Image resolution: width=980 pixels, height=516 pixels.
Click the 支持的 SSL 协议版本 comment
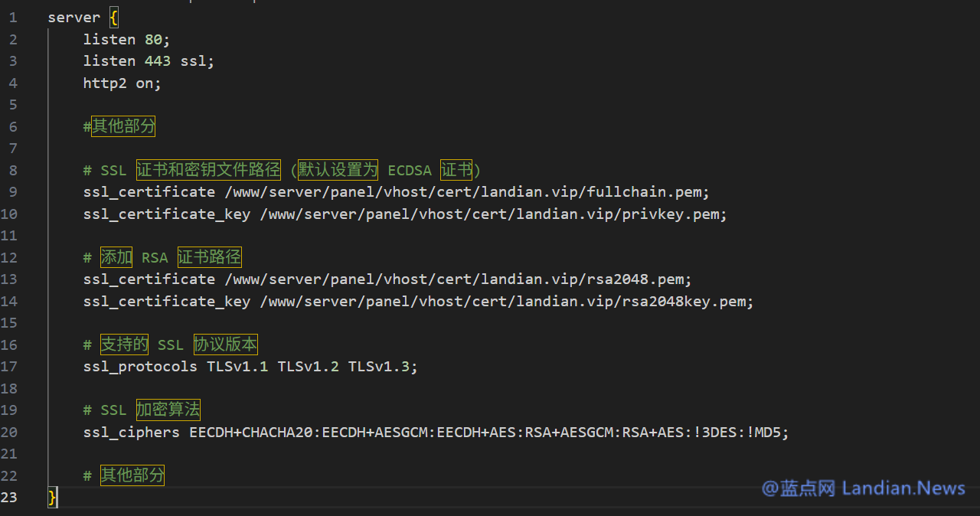171,345
